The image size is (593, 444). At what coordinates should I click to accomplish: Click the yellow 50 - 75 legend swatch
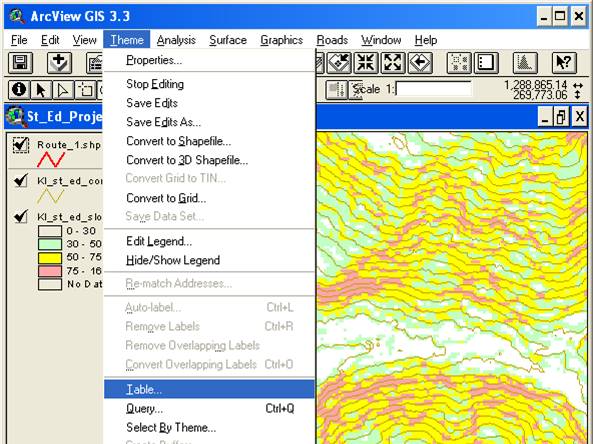(50, 258)
